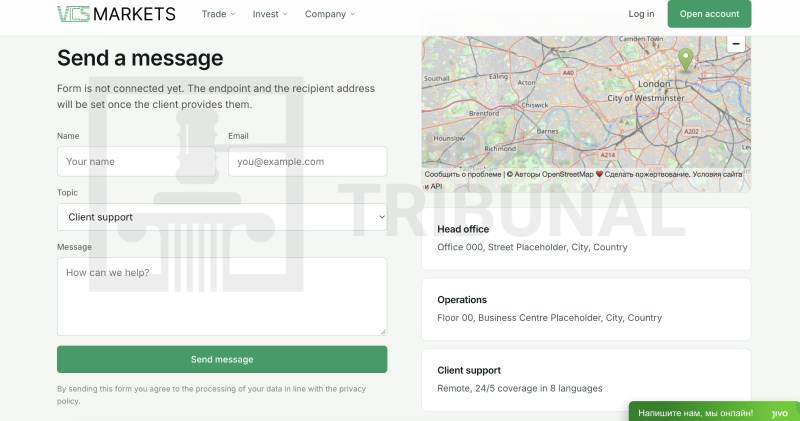Focus the Email input field
This screenshot has width=800, height=421.
click(x=308, y=161)
